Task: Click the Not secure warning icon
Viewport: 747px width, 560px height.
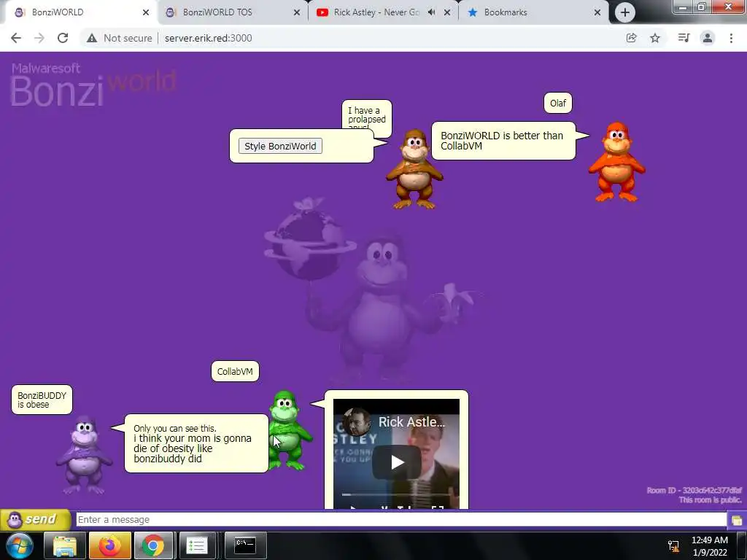Action: pyautogui.click(x=92, y=38)
